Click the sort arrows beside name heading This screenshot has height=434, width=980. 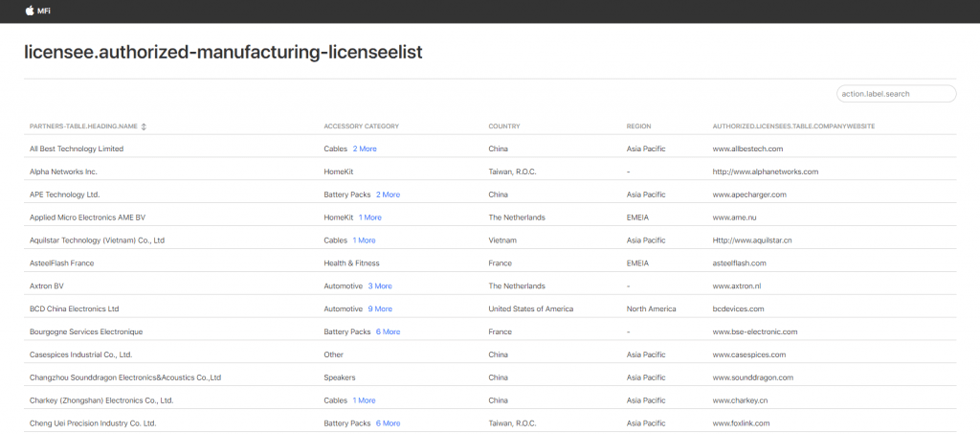(x=145, y=126)
